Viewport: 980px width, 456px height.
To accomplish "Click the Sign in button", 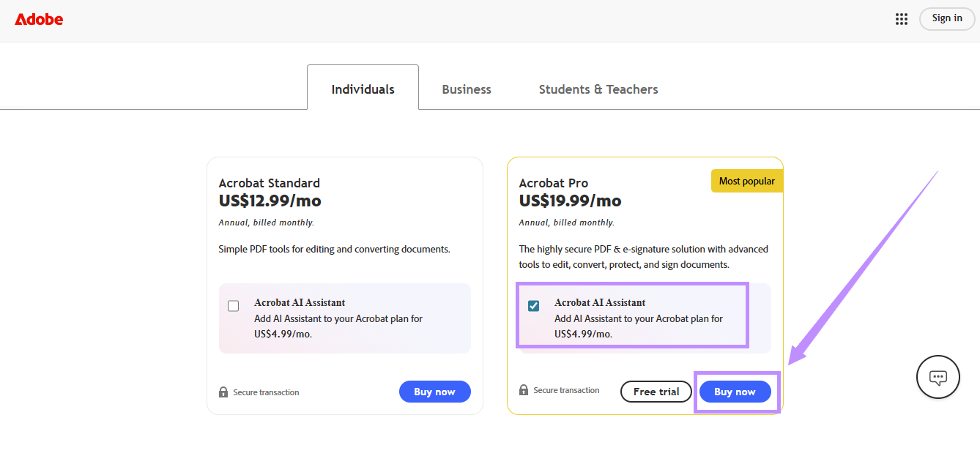I will coord(947,18).
